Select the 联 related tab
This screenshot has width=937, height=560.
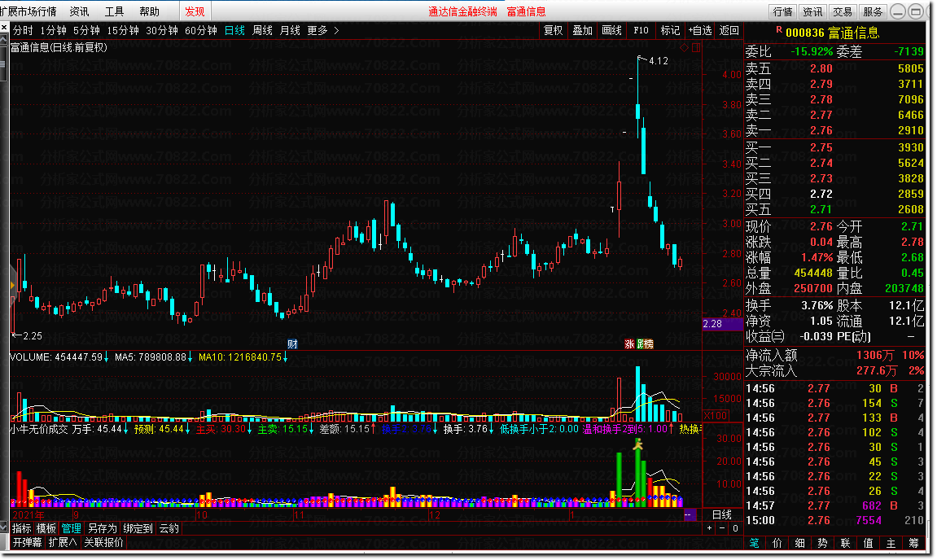(x=845, y=543)
